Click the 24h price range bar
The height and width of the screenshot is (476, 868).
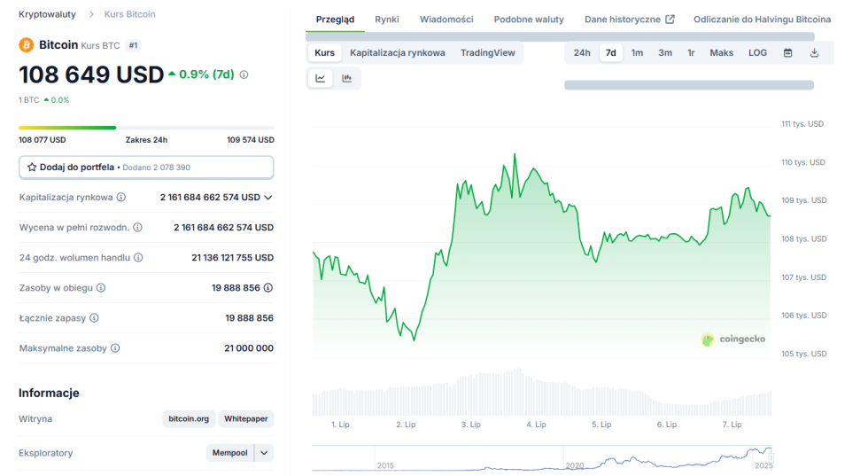pos(146,128)
